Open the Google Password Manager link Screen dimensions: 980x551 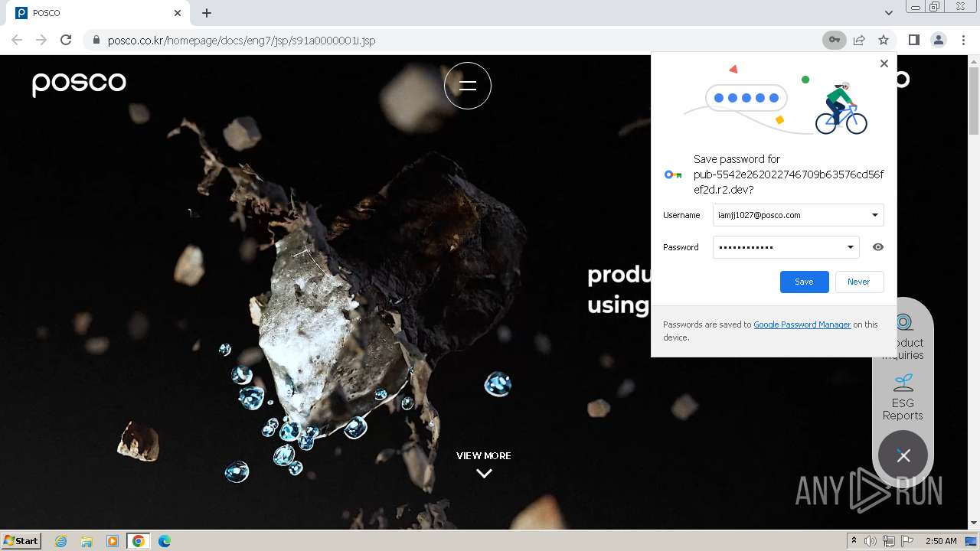click(x=802, y=324)
